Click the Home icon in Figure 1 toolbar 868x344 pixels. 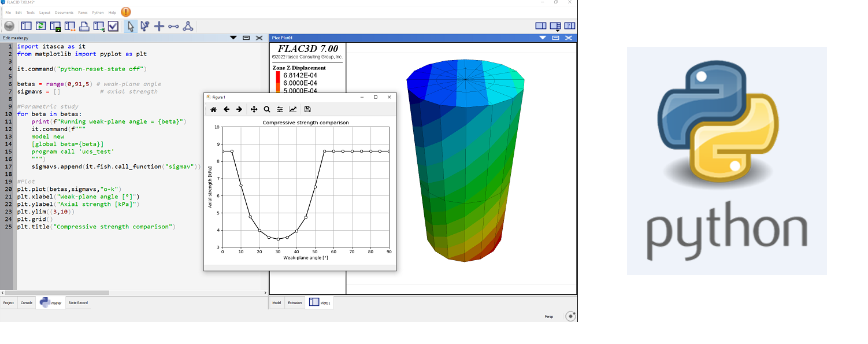213,109
